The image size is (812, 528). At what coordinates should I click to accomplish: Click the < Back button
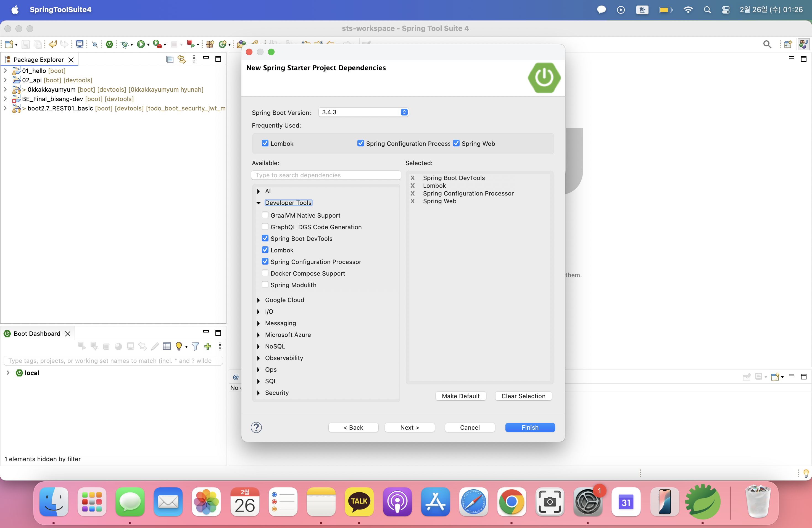point(353,427)
